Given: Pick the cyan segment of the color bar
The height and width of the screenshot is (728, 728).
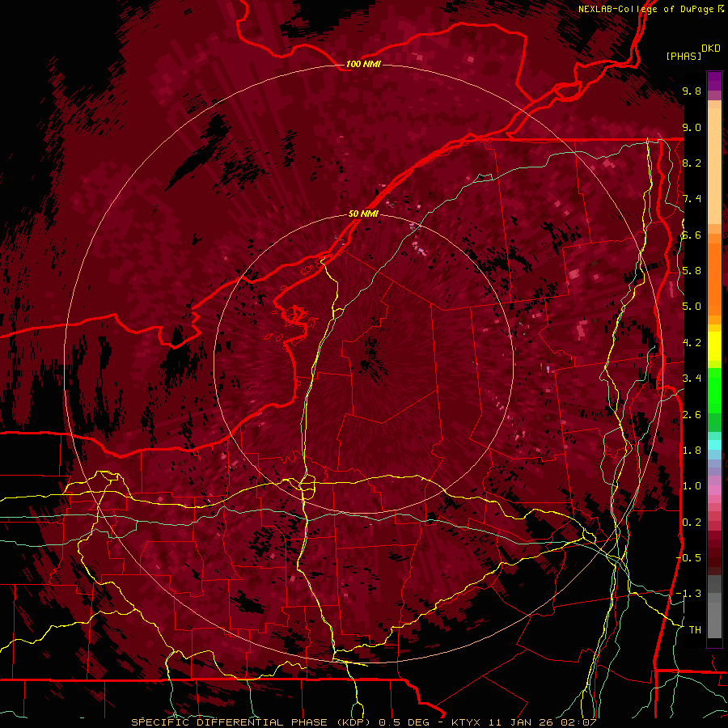Looking at the screenshot, I should tap(714, 444).
